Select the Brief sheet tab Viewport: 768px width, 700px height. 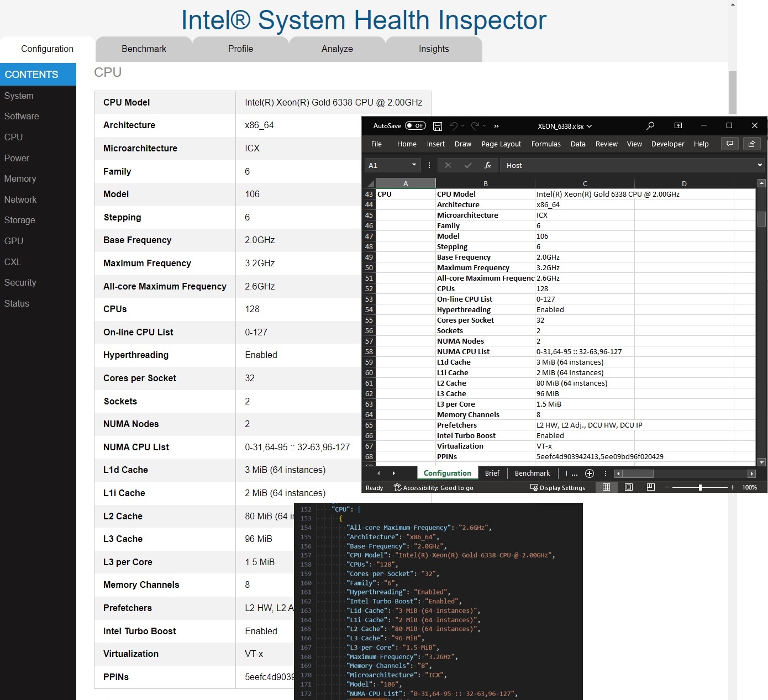coord(492,473)
